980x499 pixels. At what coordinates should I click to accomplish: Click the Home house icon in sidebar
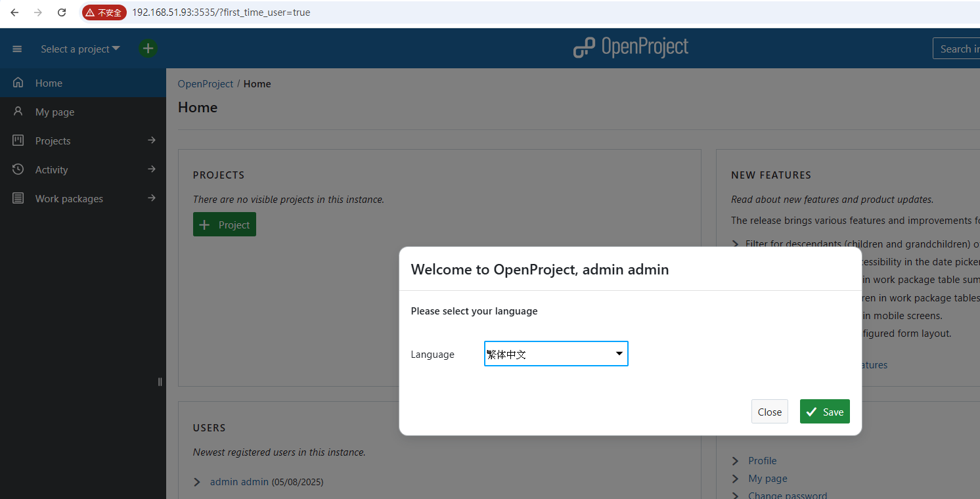tap(18, 83)
